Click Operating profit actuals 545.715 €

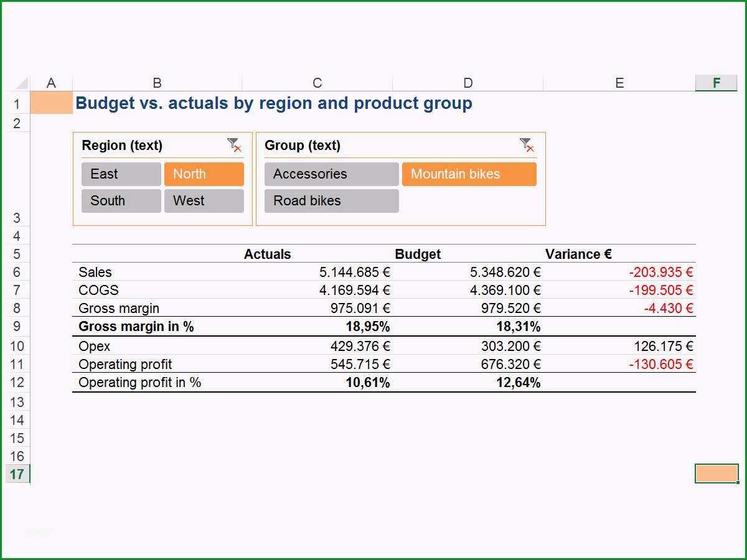point(360,364)
